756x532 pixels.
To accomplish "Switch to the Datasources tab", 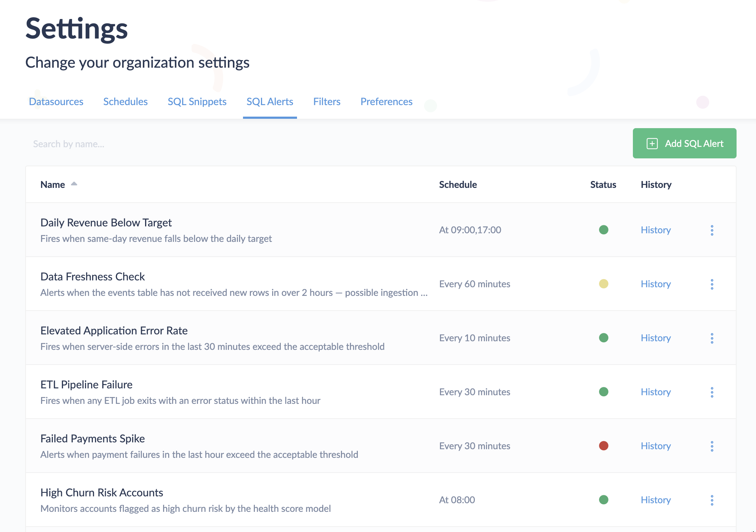I will [56, 102].
